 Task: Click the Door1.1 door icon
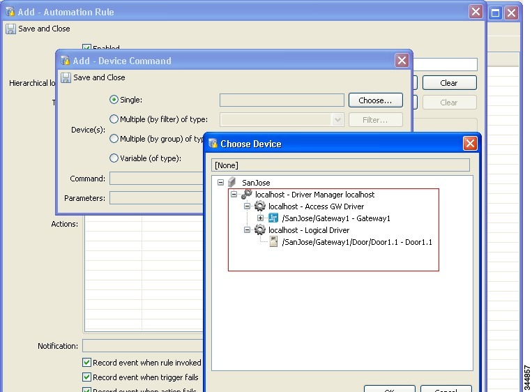[273, 242]
